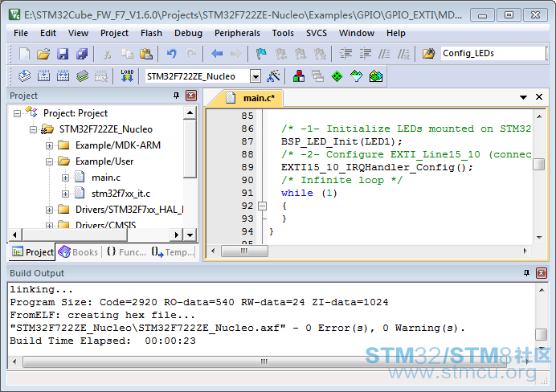556x392 pixels.
Task: Click editor horizontal scrollbar thumb
Action: pyautogui.click(x=244, y=251)
